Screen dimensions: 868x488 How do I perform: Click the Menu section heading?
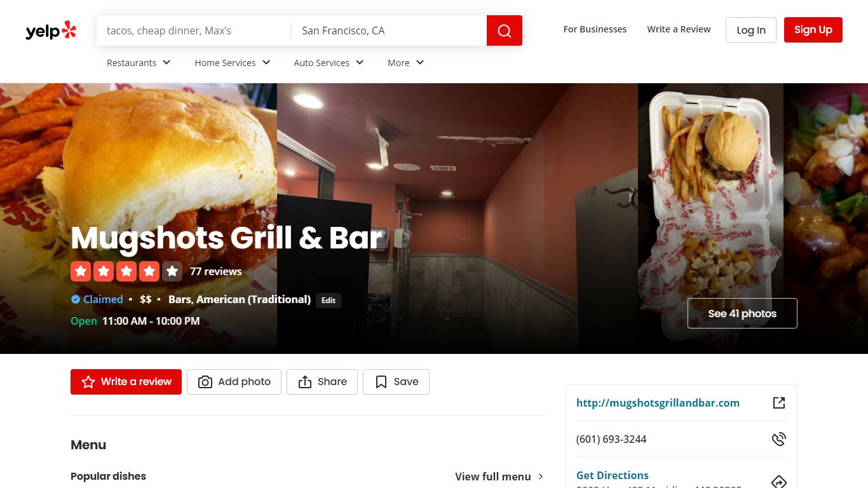88,445
